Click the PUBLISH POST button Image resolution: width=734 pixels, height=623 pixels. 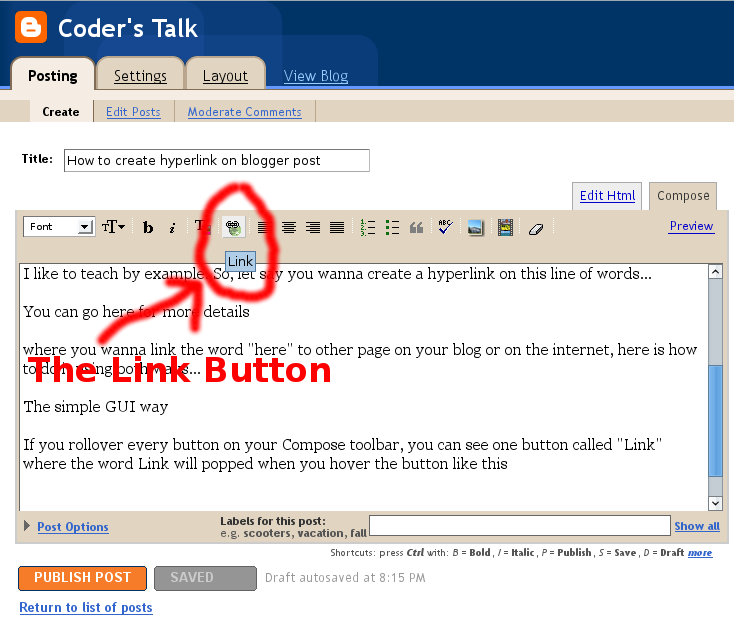82,578
